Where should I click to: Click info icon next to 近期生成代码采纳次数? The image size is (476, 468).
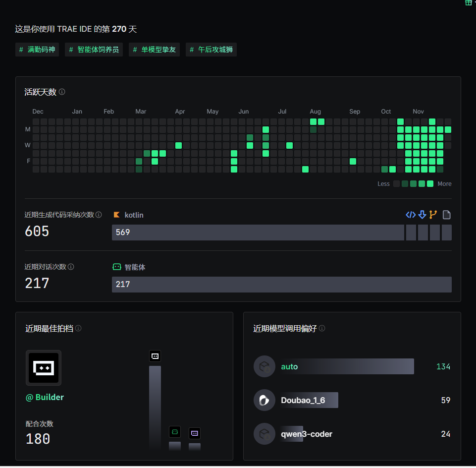(x=99, y=215)
